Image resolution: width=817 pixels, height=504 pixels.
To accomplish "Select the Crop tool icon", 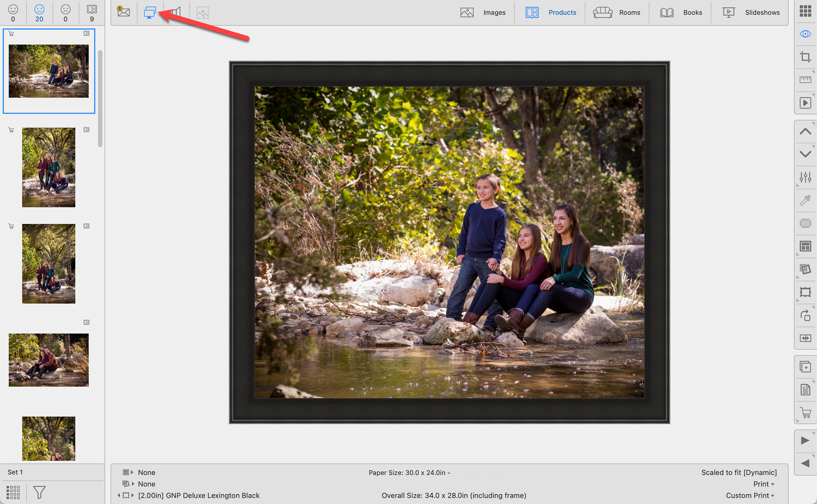I will (x=805, y=57).
